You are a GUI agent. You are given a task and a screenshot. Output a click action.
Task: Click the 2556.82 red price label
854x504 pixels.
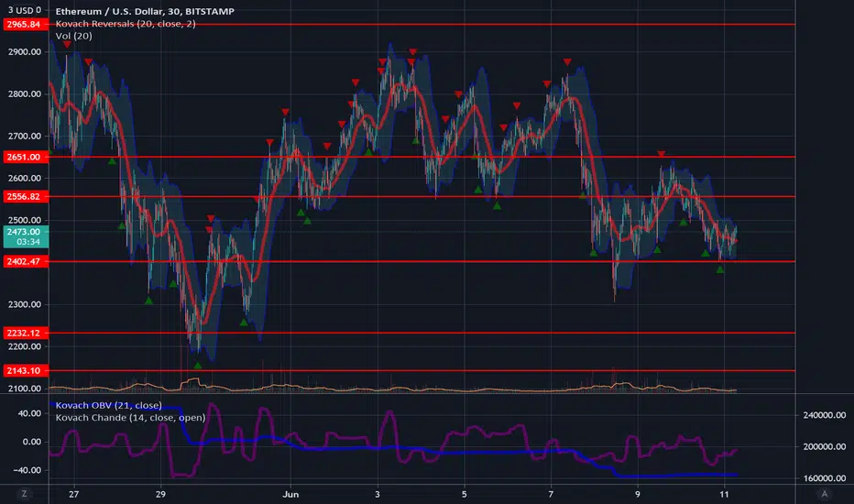(26, 197)
